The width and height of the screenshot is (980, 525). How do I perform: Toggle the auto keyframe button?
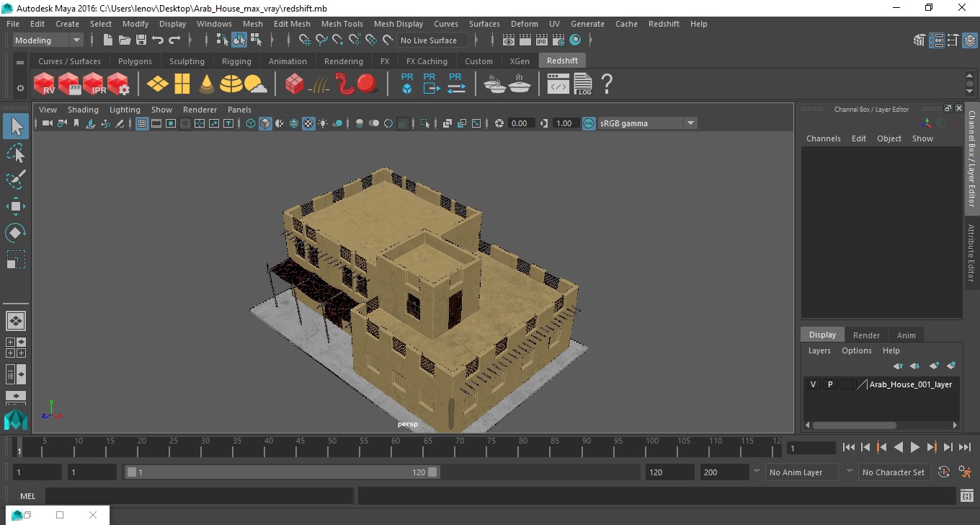tap(943, 472)
